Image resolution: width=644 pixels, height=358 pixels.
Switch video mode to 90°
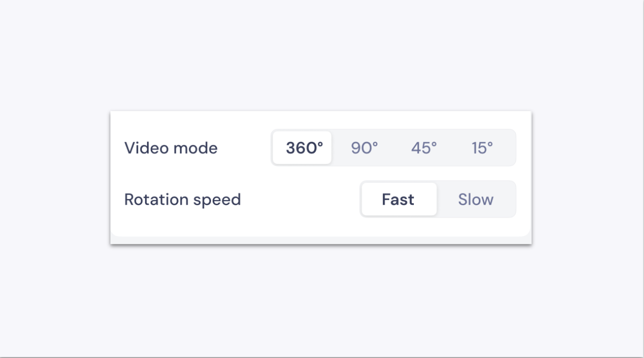point(364,148)
